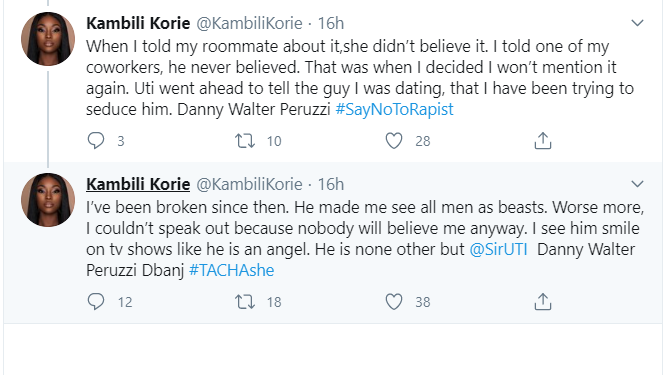Like the second tweet with 38 likes
The image size is (668, 375).
click(x=394, y=302)
